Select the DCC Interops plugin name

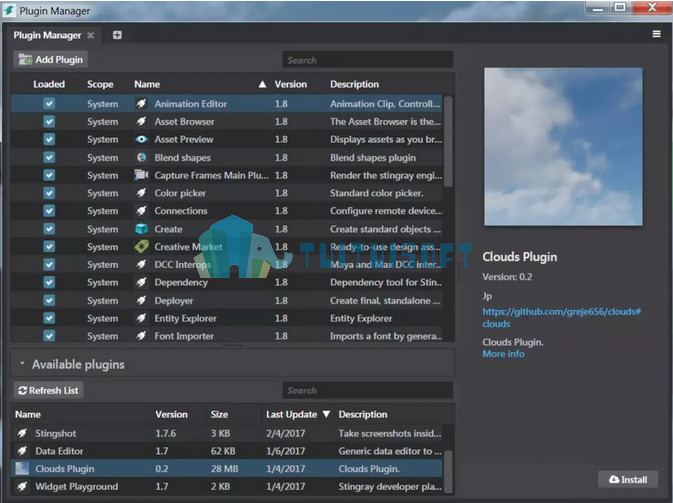tap(182, 264)
